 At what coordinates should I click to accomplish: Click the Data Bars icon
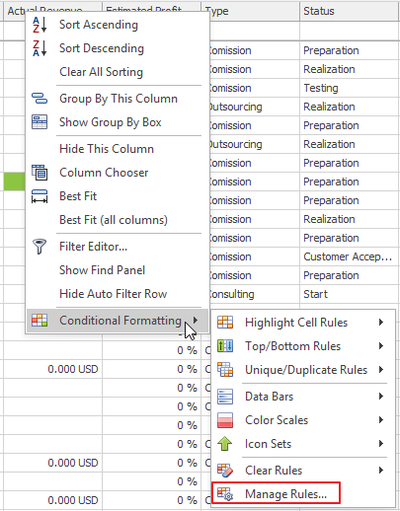(x=225, y=396)
